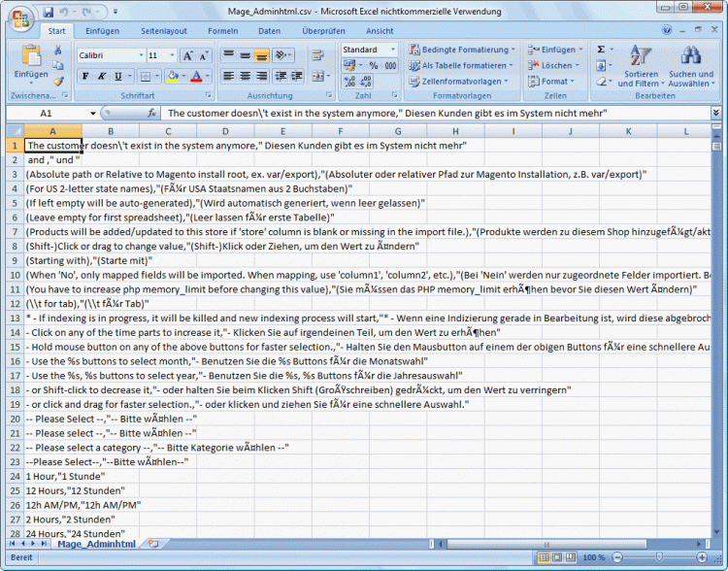This screenshot has width=728, height=571.
Task: Select the Mage_Adminhtml sheet tab
Action: 96,544
